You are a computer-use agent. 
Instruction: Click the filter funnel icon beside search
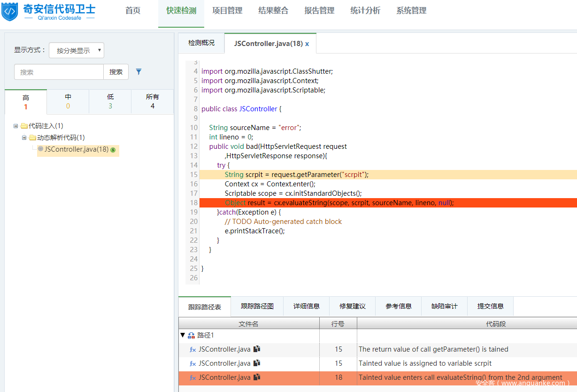(138, 72)
